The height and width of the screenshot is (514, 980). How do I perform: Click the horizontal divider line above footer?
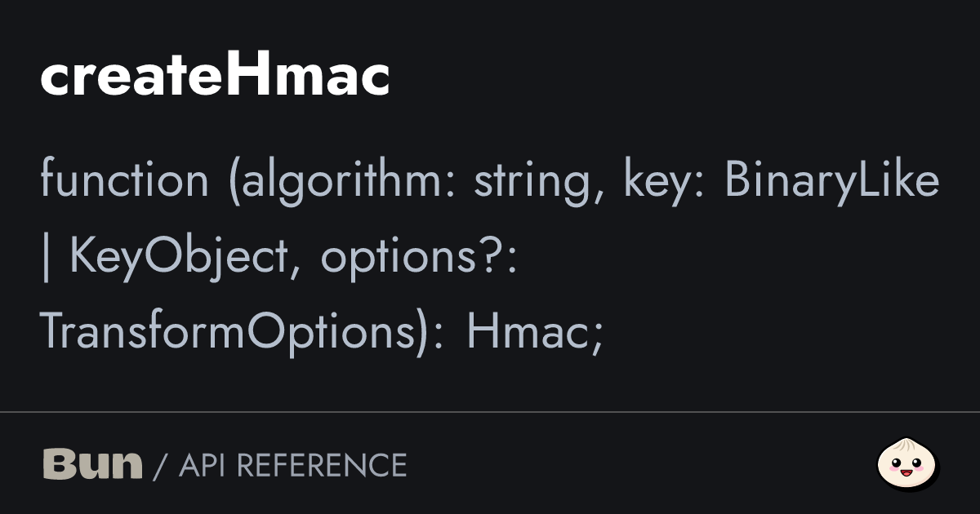[x=490, y=412]
